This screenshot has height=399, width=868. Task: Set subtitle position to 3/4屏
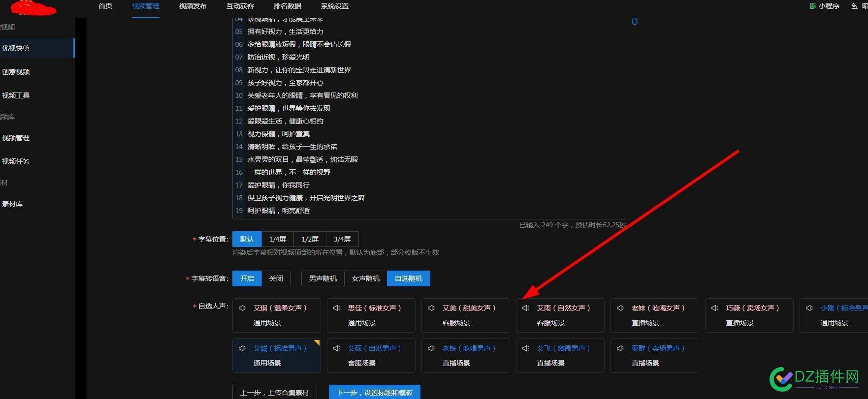[342, 239]
